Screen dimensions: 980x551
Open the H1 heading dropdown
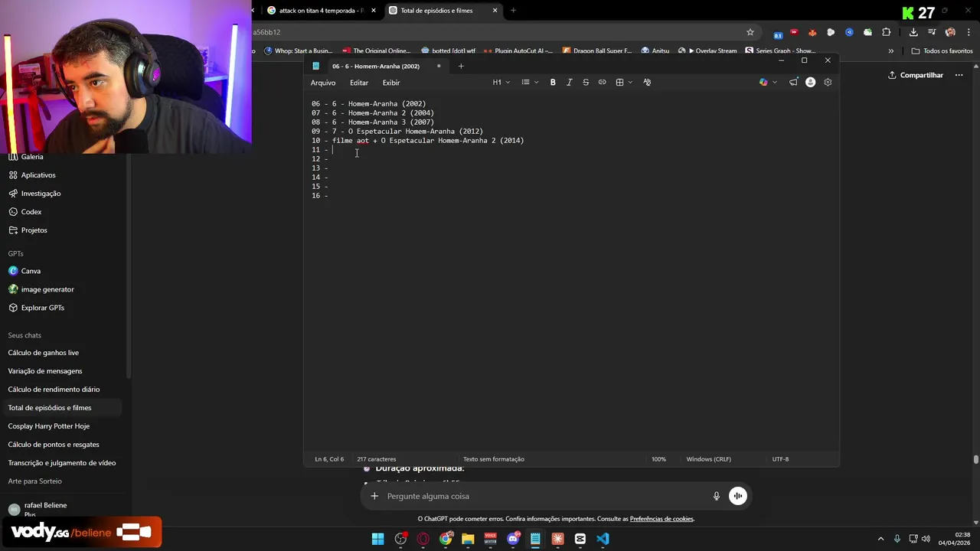[501, 83]
